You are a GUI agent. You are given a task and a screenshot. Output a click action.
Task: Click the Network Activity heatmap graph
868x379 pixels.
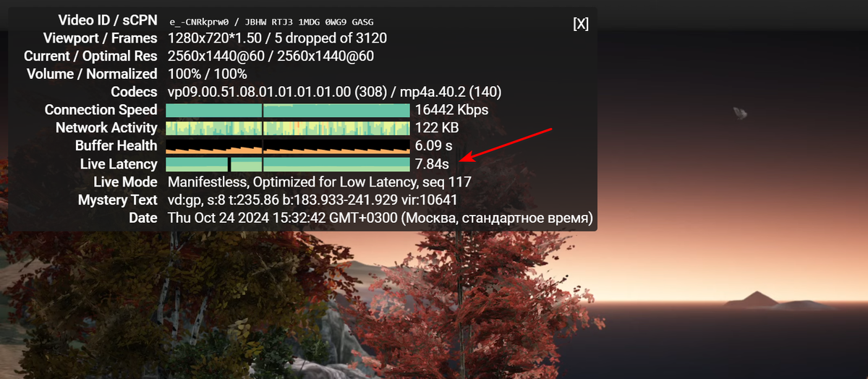[288, 128]
